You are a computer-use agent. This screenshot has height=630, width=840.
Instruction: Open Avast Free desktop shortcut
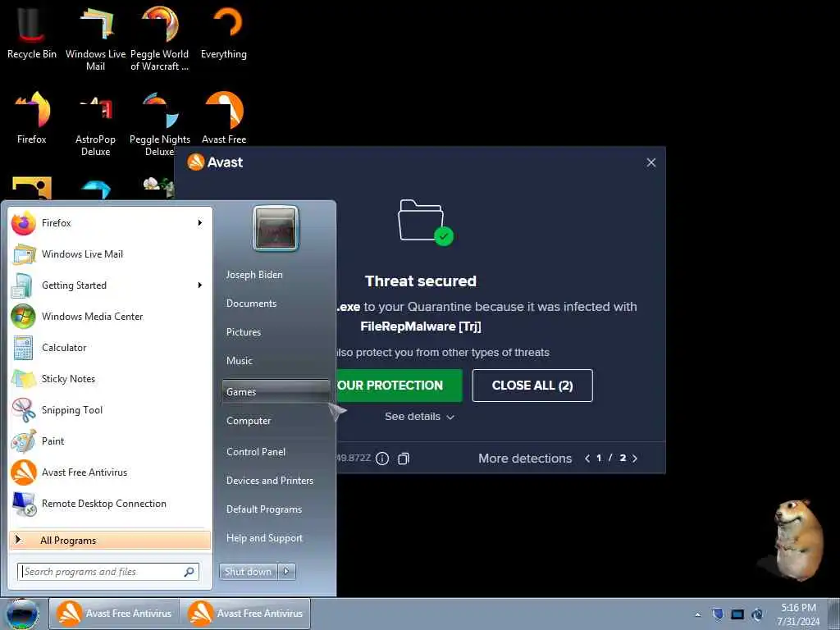click(x=224, y=118)
